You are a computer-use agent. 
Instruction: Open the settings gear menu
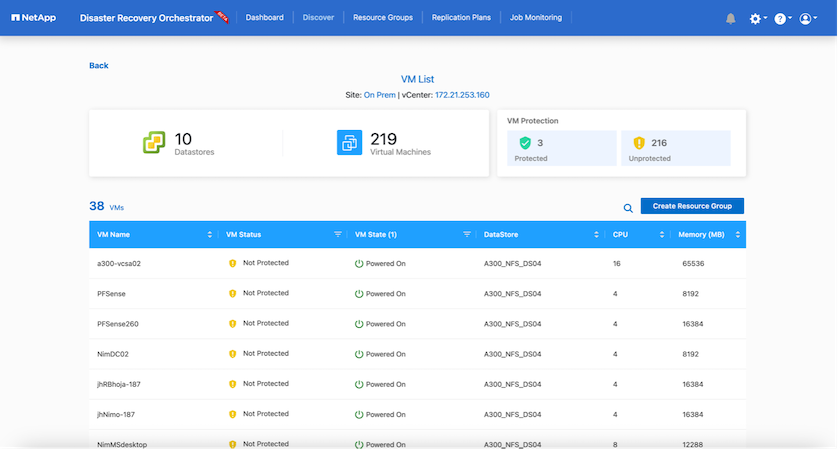point(755,18)
